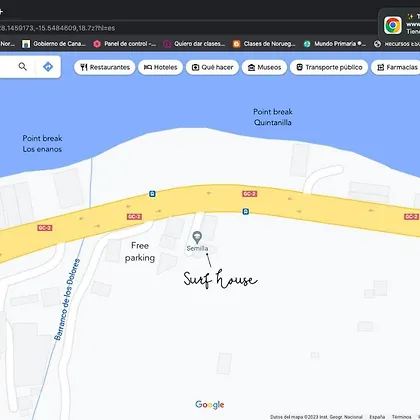Click the bus stop icon south of road
The height and width of the screenshot is (420, 420).
[246, 211]
